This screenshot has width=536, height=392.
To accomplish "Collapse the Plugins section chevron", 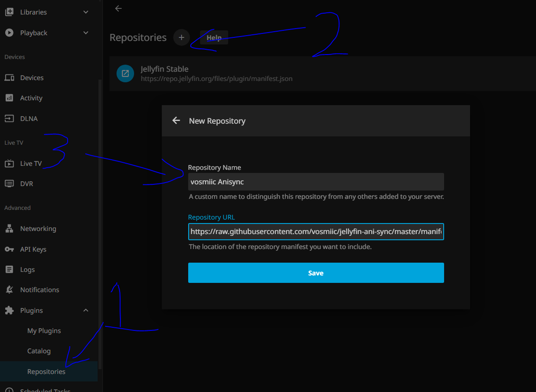I will point(86,311).
